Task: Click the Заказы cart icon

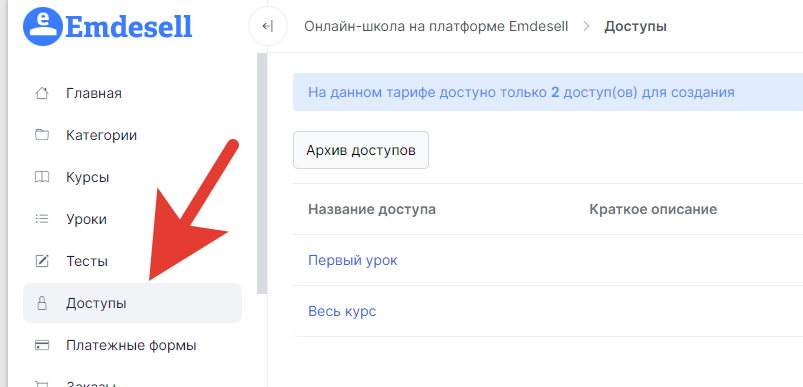Action: (42, 383)
